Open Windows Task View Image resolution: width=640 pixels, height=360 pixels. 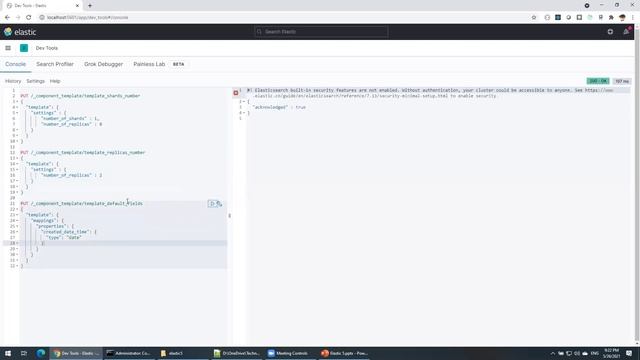click(24, 353)
